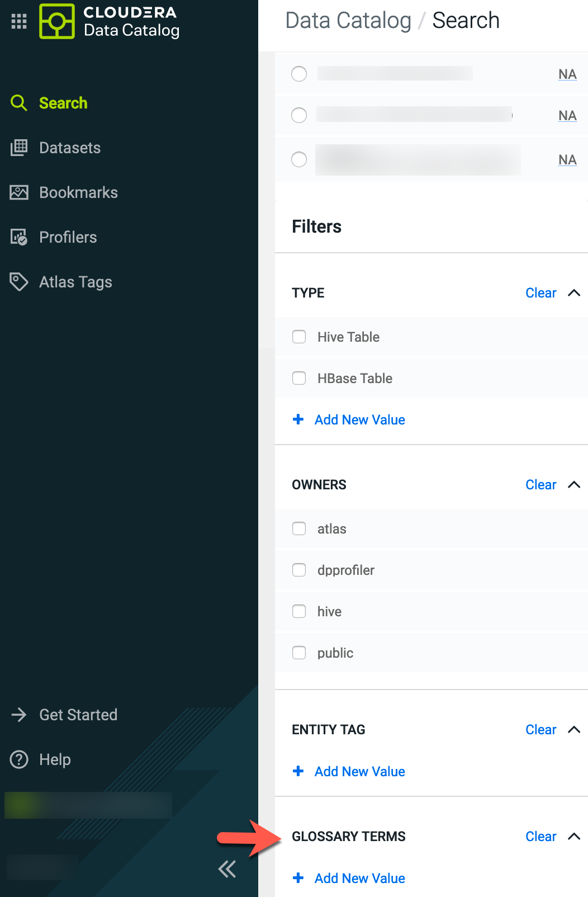
Task: Collapse the sidebar with double-chevron icon
Action: (x=227, y=869)
